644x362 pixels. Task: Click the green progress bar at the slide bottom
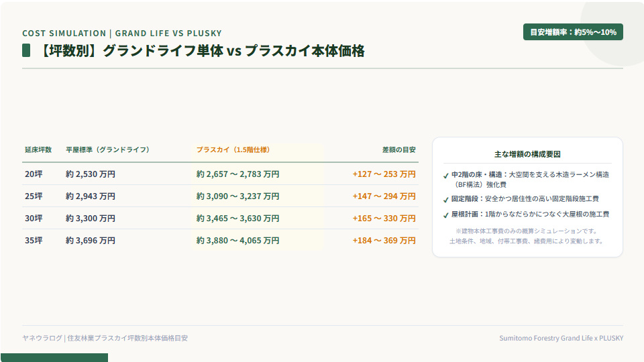(x=54, y=357)
